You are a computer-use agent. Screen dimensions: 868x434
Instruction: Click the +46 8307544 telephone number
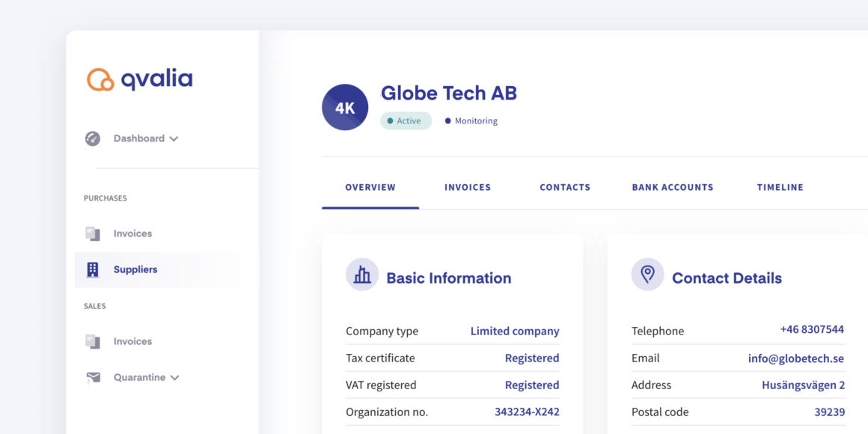point(812,329)
